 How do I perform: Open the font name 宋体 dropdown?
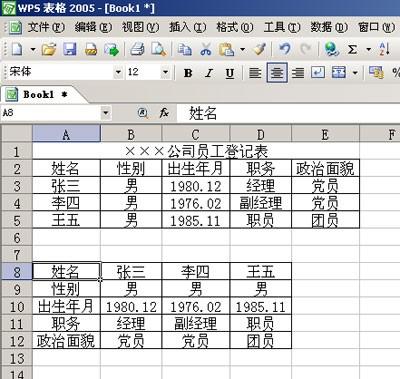(x=118, y=72)
